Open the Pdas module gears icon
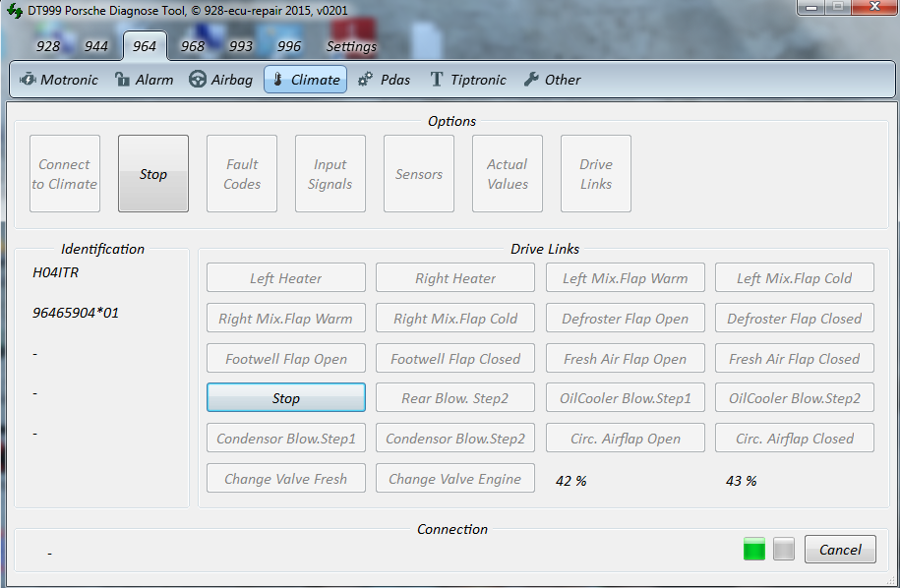Image resolution: width=900 pixels, height=588 pixels. [x=366, y=80]
